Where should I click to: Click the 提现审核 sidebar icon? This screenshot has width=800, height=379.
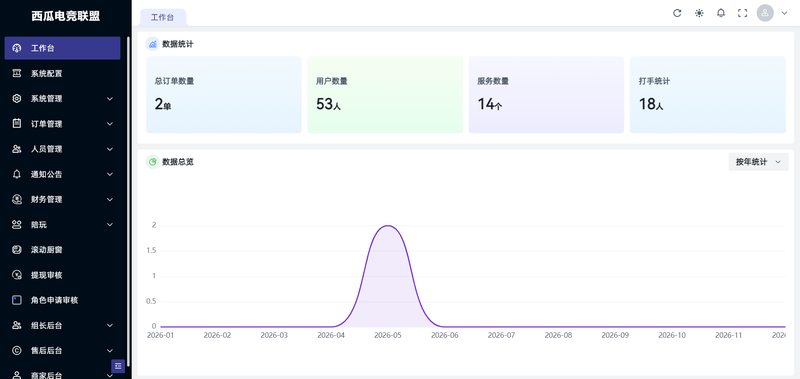tap(17, 275)
